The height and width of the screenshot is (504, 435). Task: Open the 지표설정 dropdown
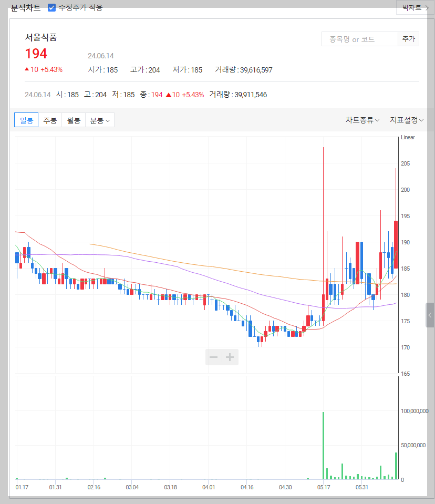407,120
